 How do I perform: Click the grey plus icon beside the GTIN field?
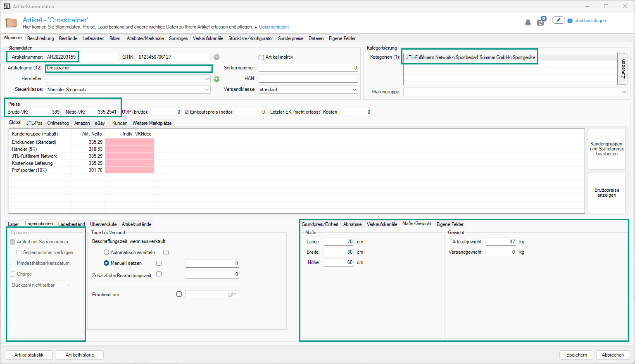[x=216, y=57]
